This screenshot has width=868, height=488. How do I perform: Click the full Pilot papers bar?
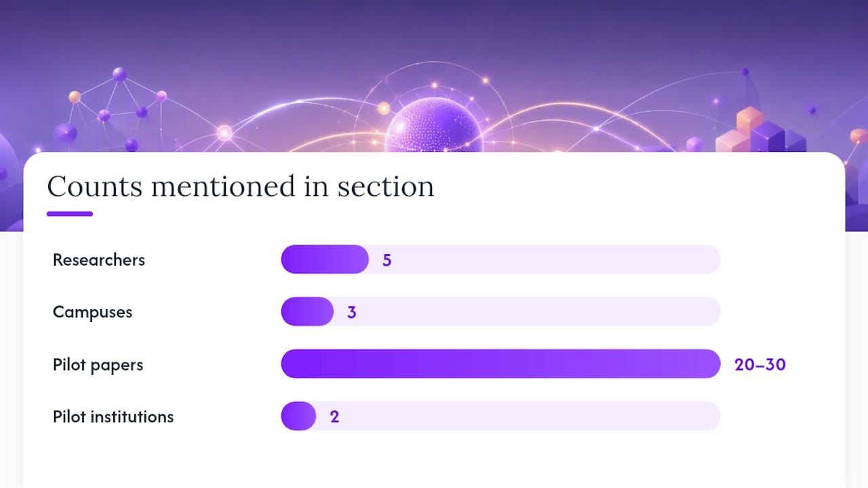(500, 364)
